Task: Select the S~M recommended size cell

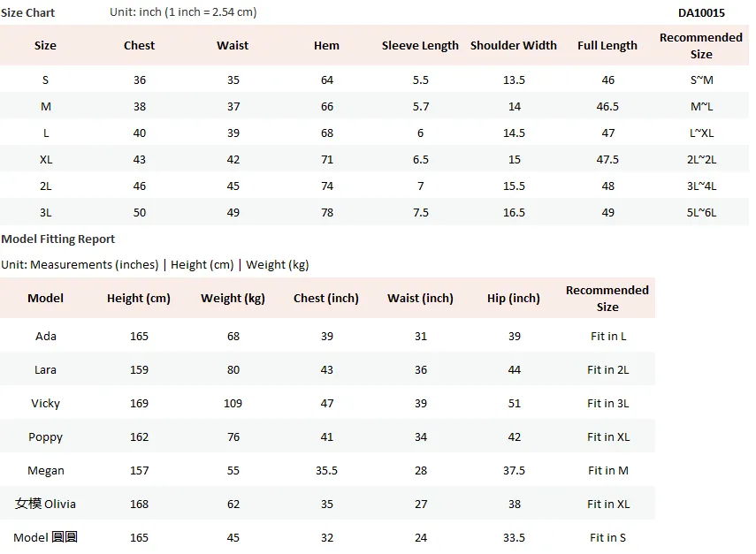Action: coord(701,80)
